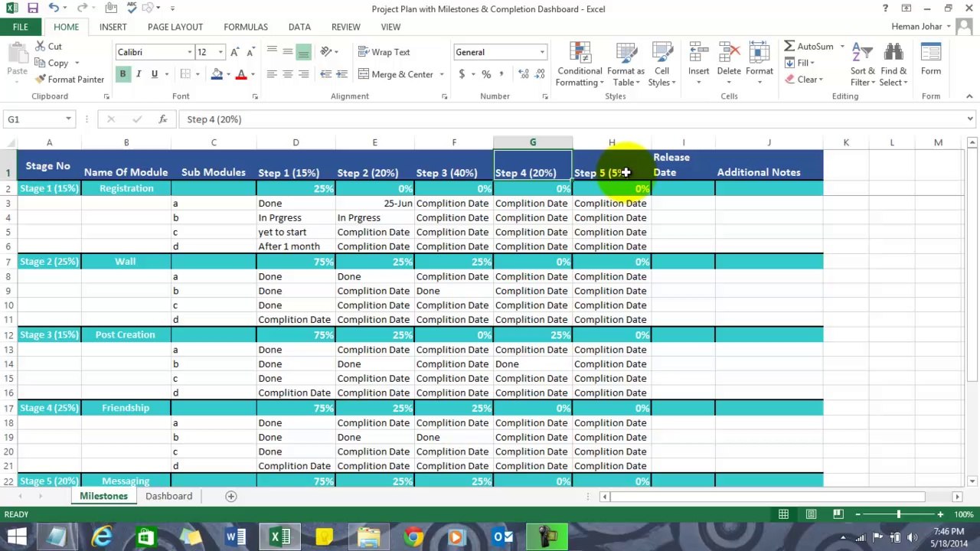980x551 pixels.
Task: Click the Undo arrow
Action: point(53,8)
